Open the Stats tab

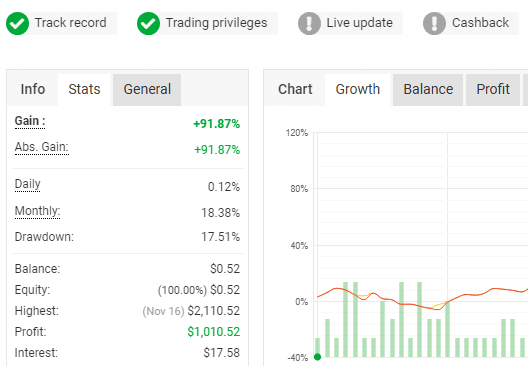pyautogui.click(x=84, y=90)
